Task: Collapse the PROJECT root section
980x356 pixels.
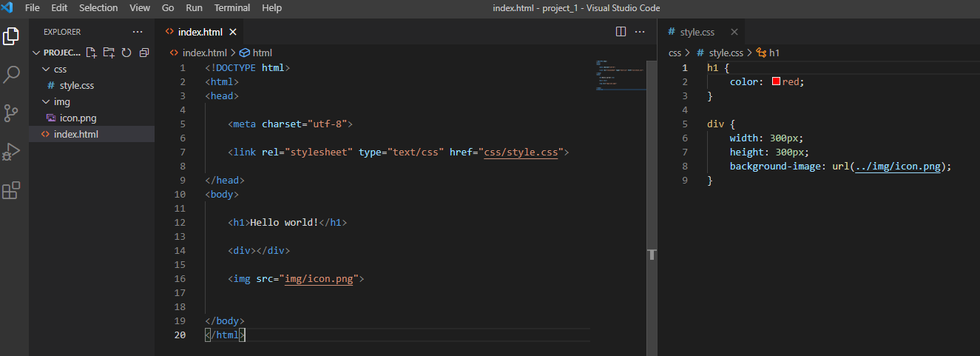Action: pyautogui.click(x=37, y=53)
